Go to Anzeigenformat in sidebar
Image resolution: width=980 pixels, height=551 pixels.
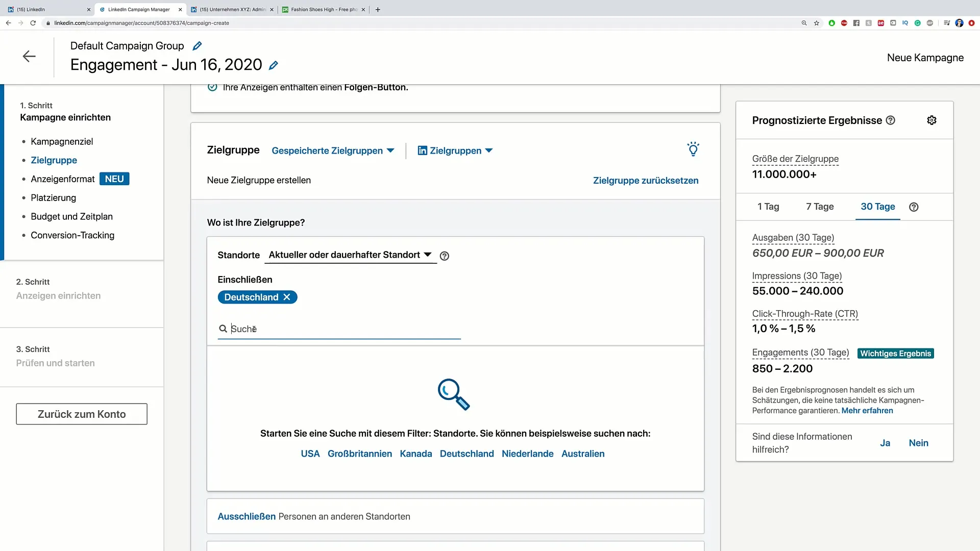(63, 179)
